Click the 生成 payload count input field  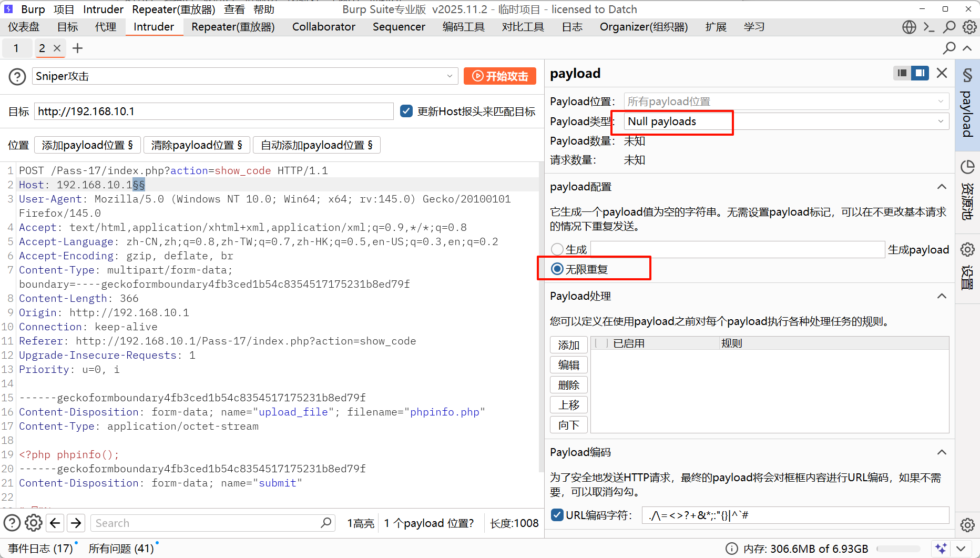click(x=738, y=249)
